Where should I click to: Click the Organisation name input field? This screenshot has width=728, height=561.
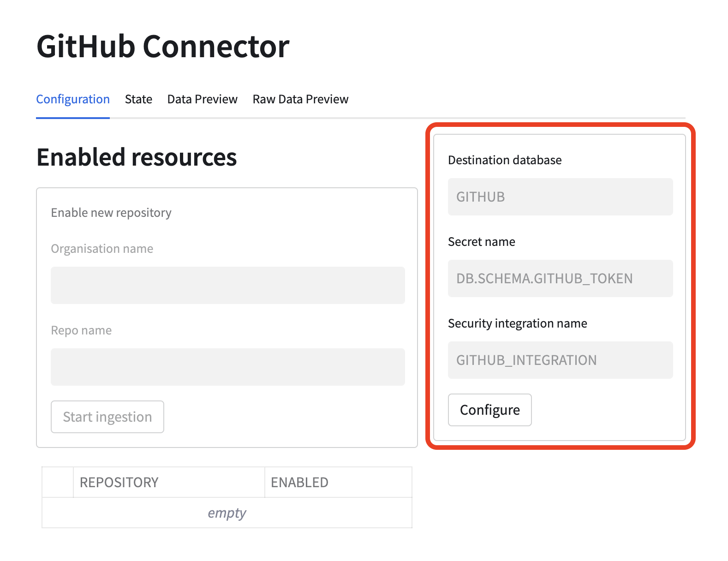[228, 285]
